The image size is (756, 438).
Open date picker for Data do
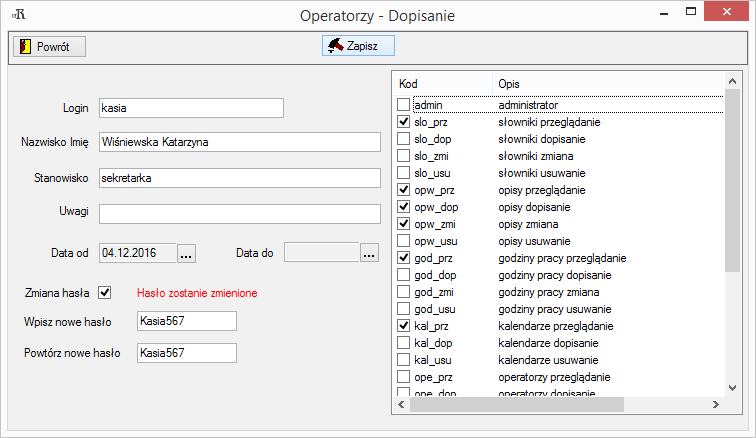(369, 252)
